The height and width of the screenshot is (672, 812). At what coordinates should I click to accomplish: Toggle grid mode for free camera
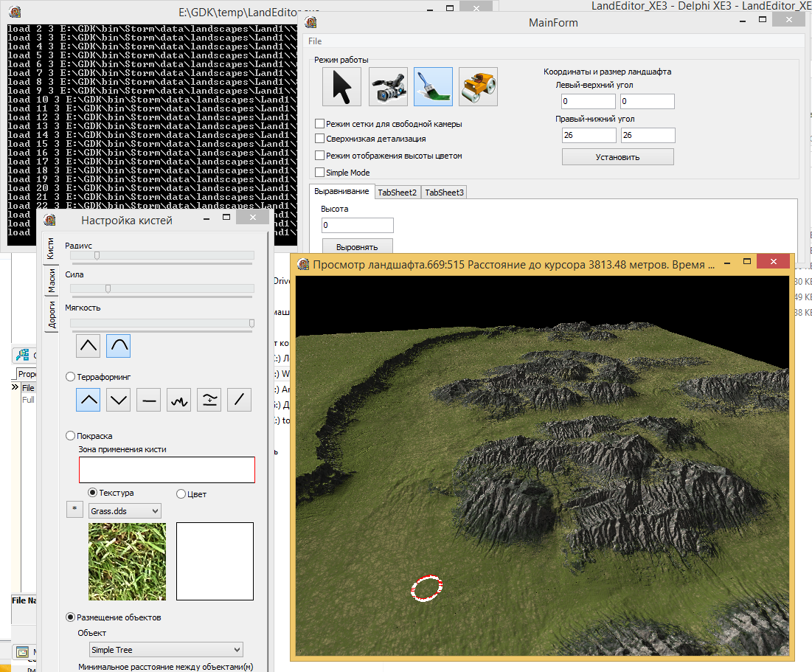(320, 124)
